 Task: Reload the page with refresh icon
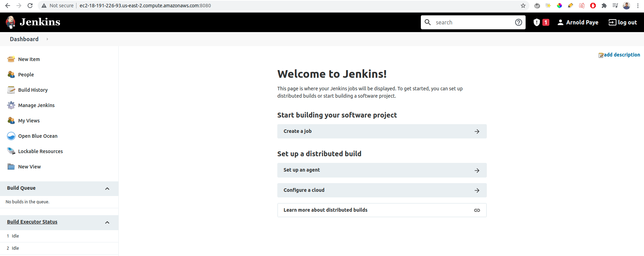[x=30, y=6]
